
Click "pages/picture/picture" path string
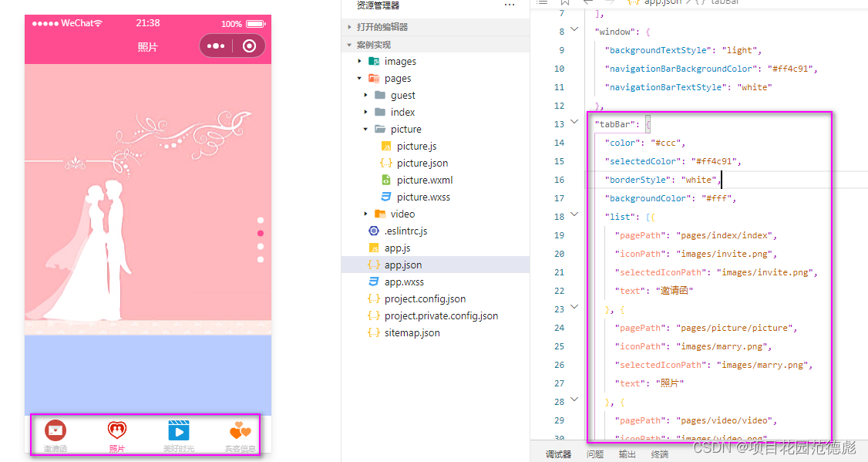(x=734, y=328)
